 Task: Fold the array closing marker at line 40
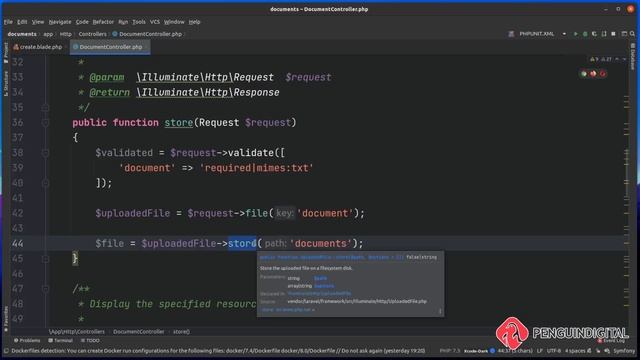(45, 183)
